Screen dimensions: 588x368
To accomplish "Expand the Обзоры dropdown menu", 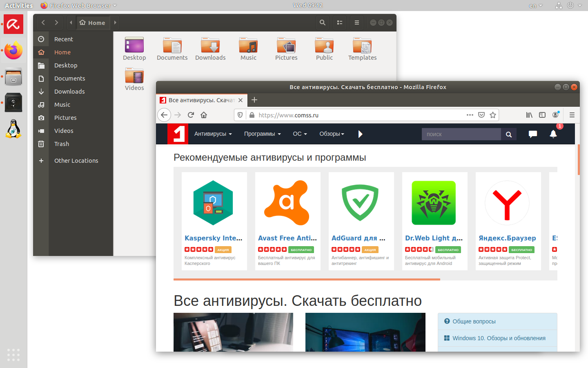I will tap(332, 134).
